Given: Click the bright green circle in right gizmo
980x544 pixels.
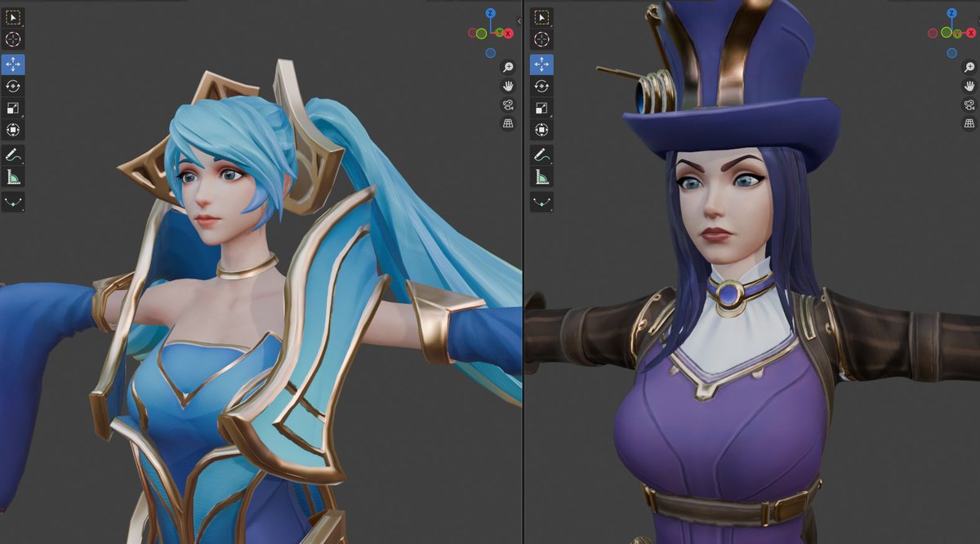Looking at the screenshot, I should (x=946, y=33).
